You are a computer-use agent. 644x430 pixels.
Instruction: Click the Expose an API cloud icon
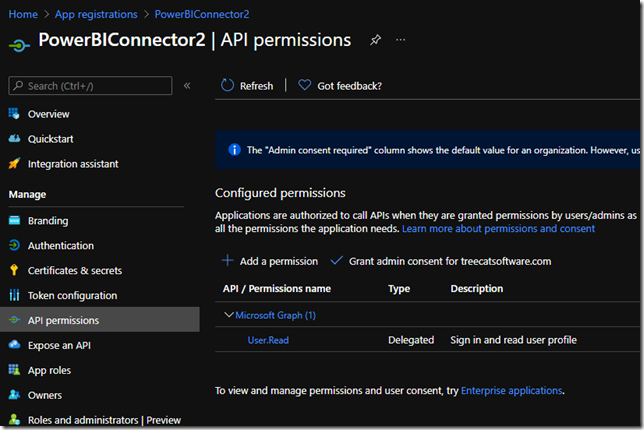point(14,344)
